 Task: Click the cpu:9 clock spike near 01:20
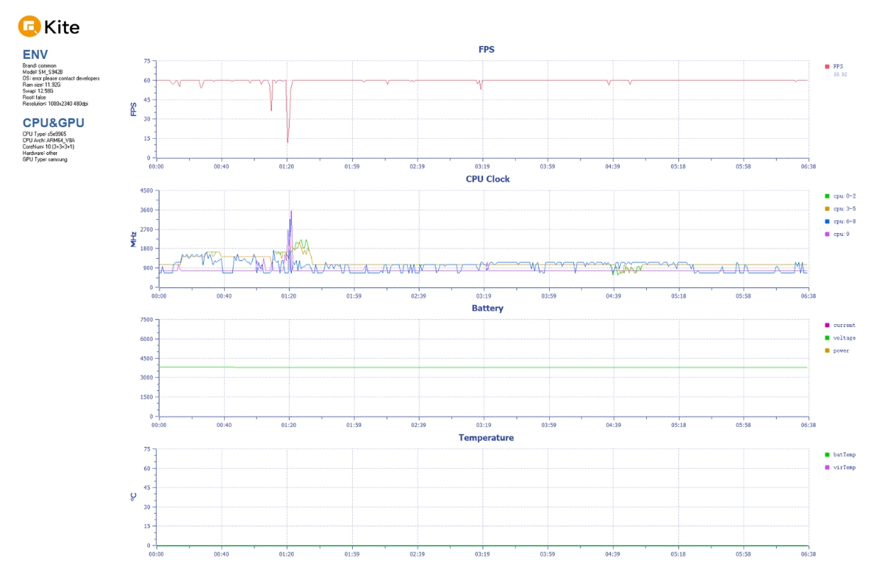coord(291,212)
